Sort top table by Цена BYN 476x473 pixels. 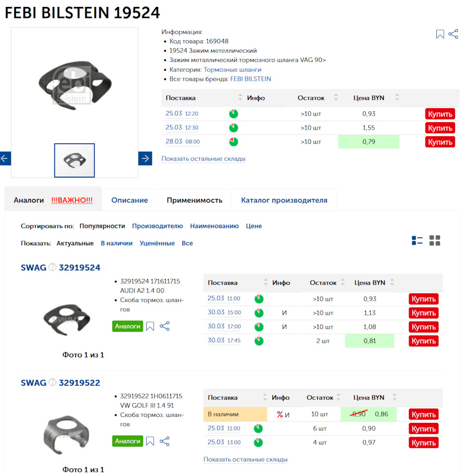(x=397, y=98)
